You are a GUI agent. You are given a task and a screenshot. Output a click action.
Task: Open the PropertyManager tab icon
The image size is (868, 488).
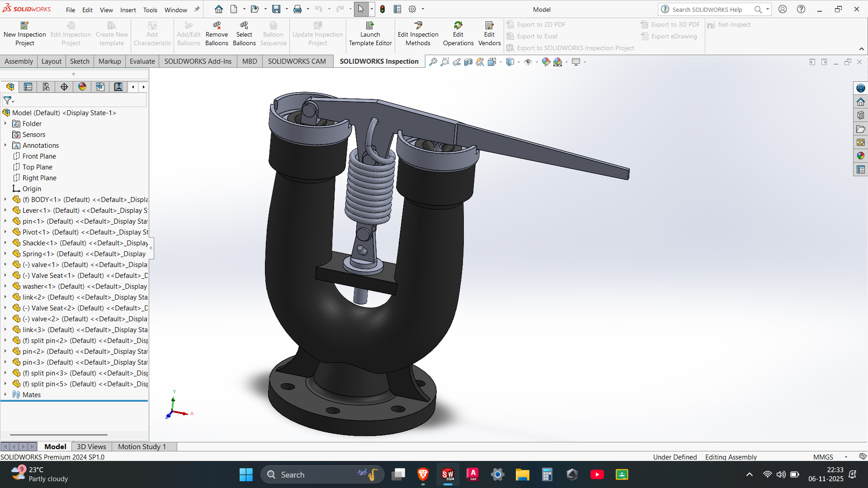tap(28, 87)
